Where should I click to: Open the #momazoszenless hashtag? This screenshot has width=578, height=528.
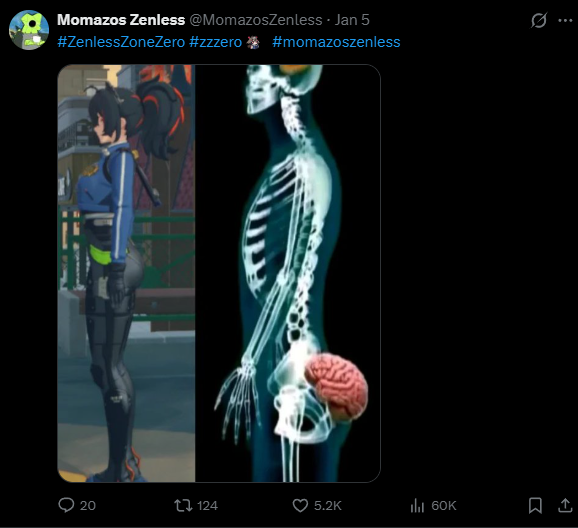(x=336, y=42)
